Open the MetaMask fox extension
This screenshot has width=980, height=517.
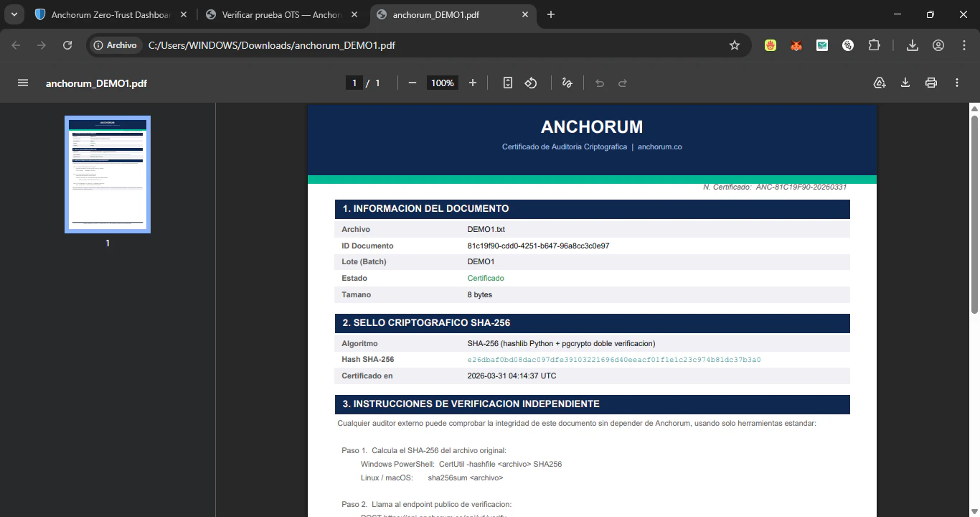(x=796, y=45)
